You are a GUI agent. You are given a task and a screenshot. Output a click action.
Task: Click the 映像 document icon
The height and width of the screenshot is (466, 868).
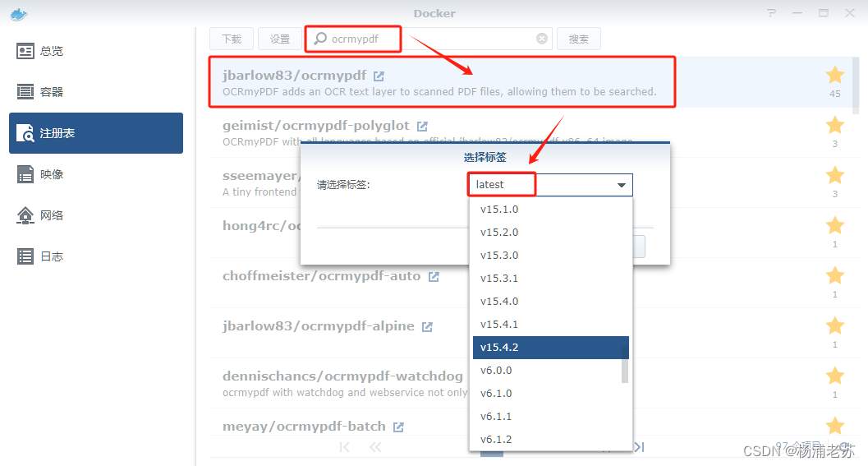(x=25, y=174)
